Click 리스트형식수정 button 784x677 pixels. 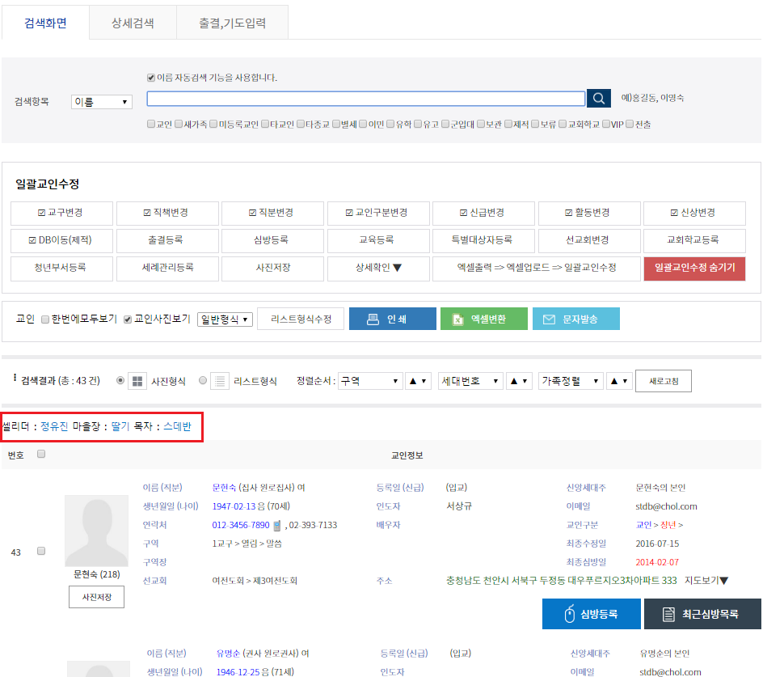[301, 319]
